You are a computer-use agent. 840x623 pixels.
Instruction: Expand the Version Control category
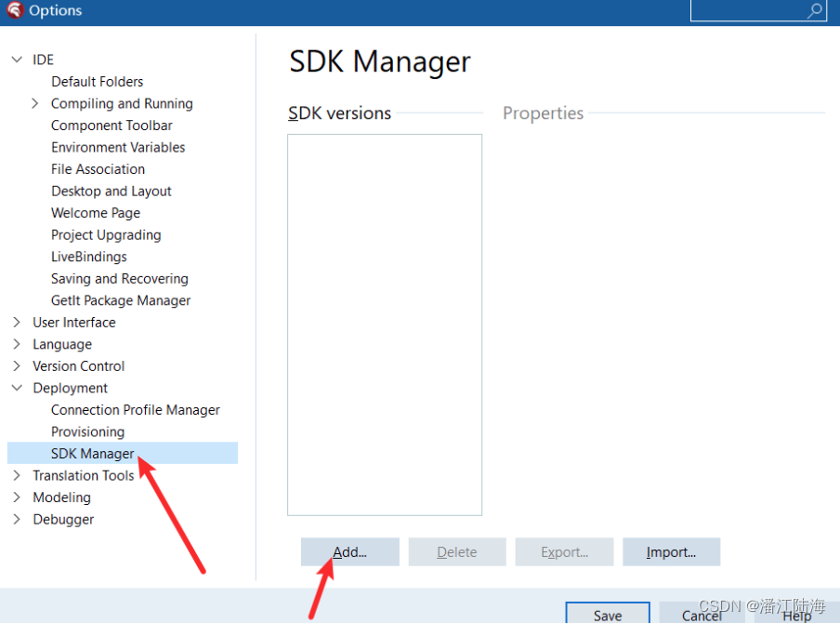pos(16,365)
